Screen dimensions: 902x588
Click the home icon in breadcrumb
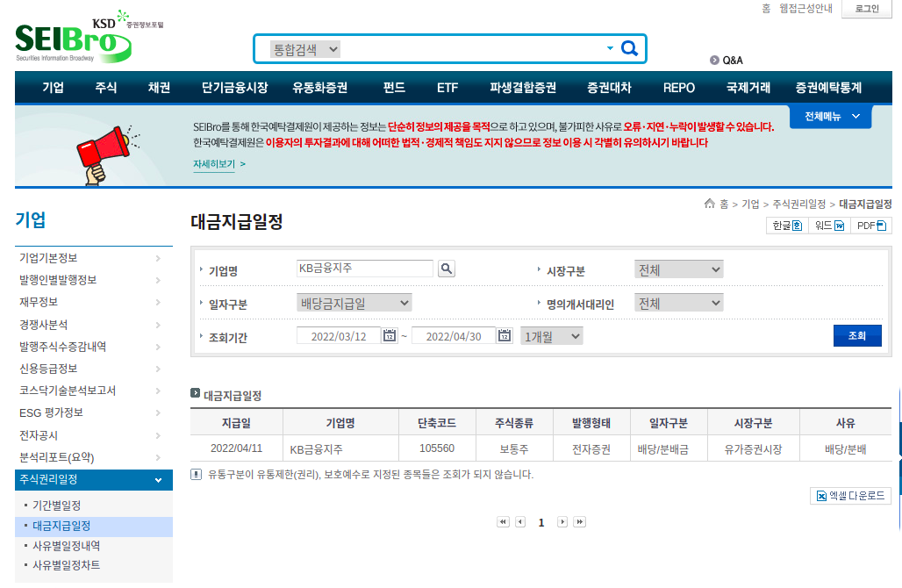pos(709,203)
